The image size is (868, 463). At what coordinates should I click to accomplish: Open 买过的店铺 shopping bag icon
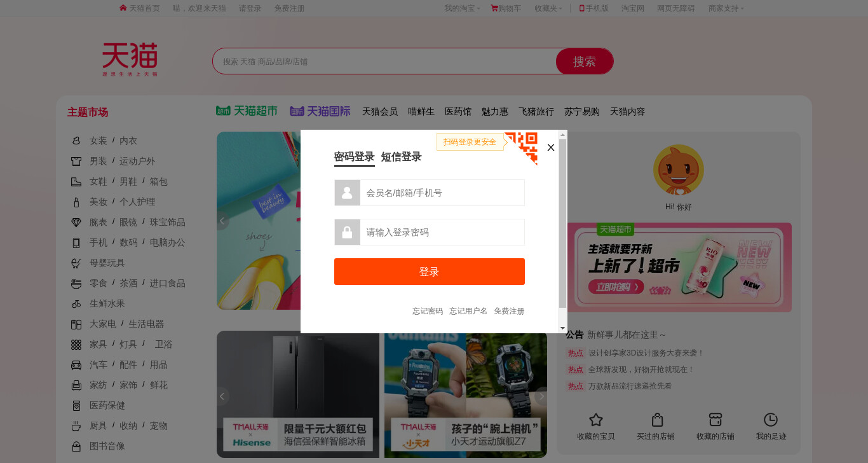pos(658,420)
